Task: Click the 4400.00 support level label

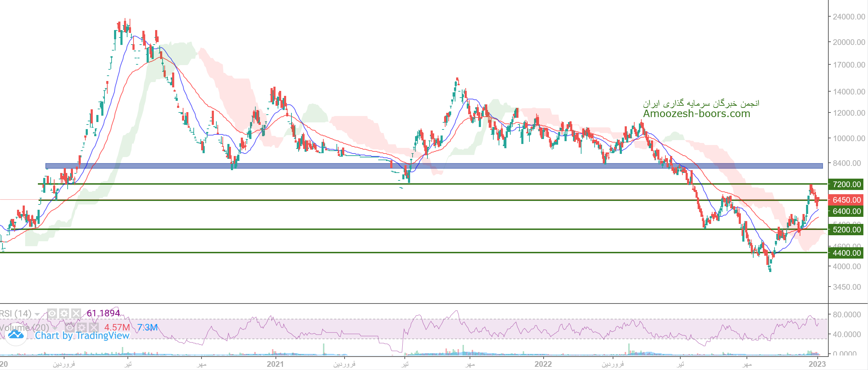Action: 846,253
